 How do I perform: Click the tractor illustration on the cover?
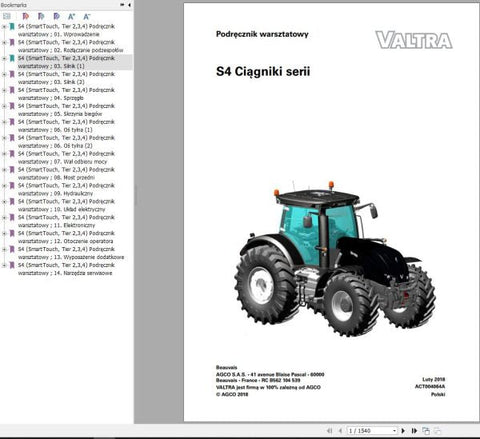(335, 258)
